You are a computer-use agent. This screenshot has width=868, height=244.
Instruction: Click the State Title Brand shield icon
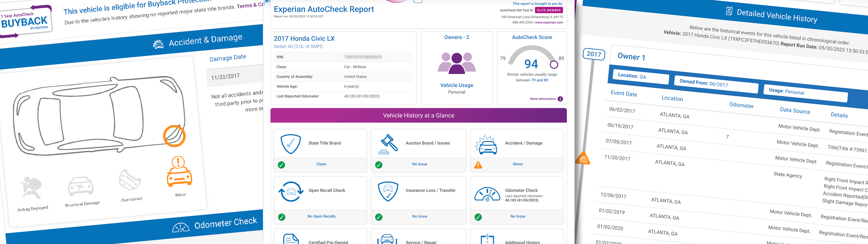[x=290, y=144]
